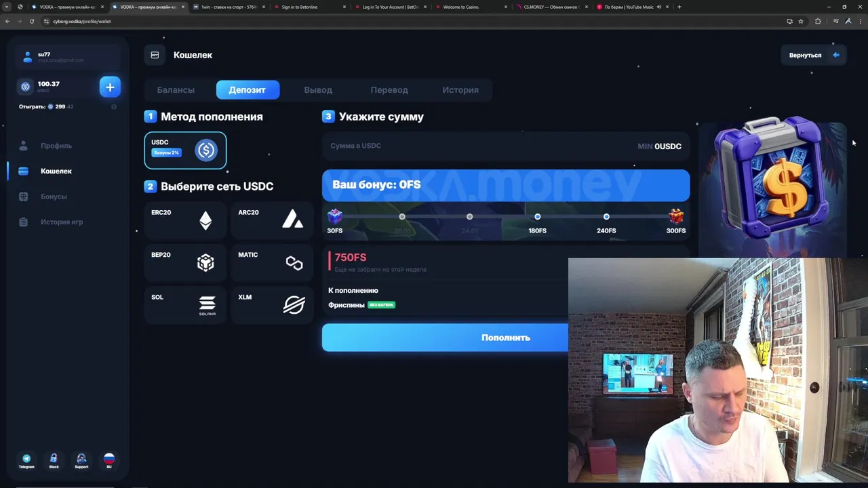
Task: Open Support chat icon
Action: (x=81, y=461)
